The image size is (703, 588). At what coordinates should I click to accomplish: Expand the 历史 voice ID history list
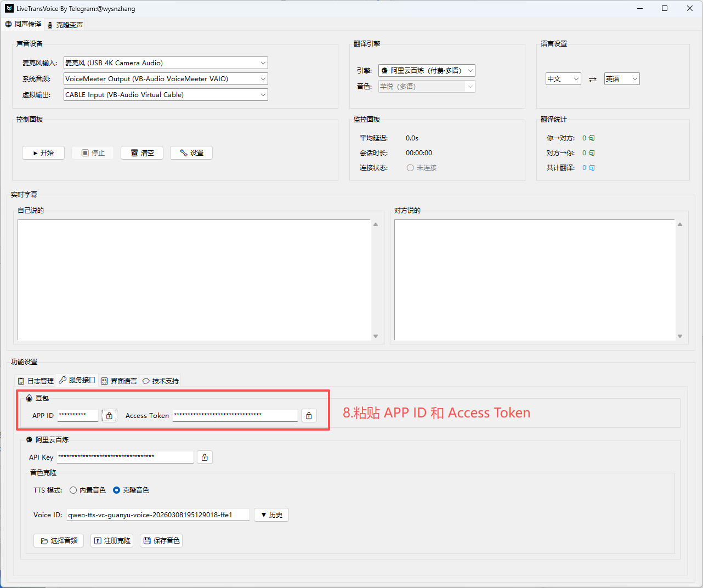coord(271,515)
